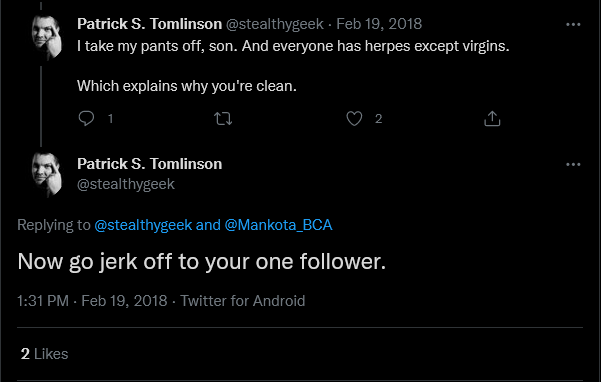Open the @Mankota_BCA mention link
The image size is (601, 382).
pyautogui.click(x=278, y=225)
